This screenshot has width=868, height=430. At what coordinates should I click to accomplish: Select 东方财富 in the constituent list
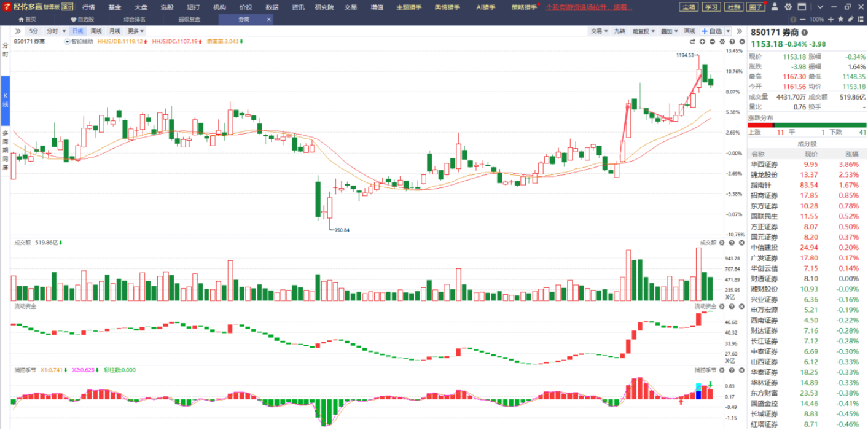[807, 393]
